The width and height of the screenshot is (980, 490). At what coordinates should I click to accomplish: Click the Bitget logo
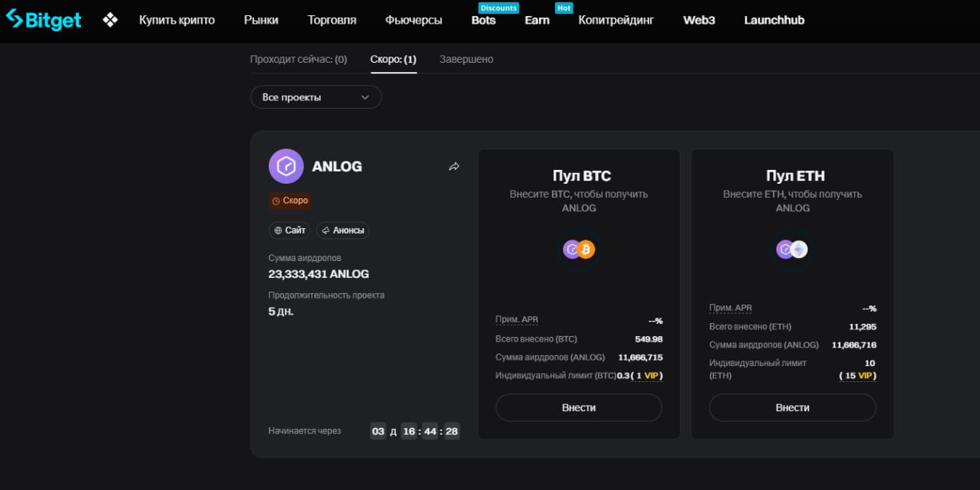(x=44, y=20)
